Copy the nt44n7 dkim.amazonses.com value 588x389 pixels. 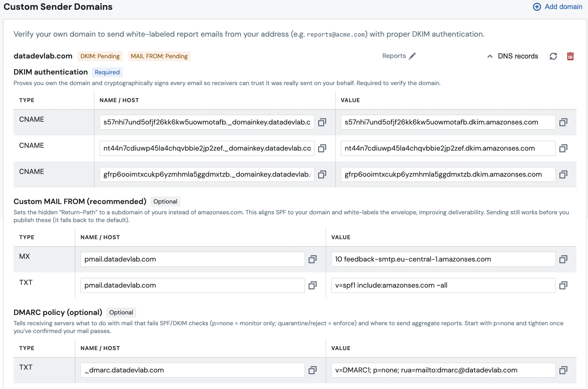(563, 148)
